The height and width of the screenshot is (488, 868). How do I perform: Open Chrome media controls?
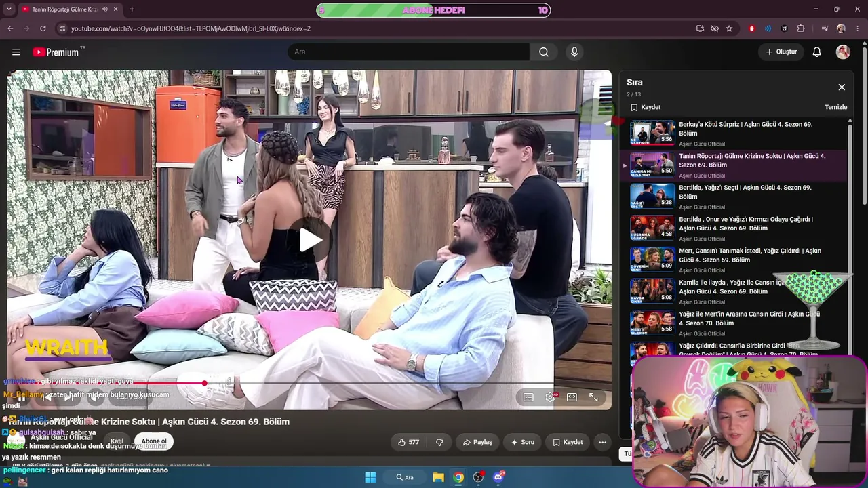tap(825, 28)
